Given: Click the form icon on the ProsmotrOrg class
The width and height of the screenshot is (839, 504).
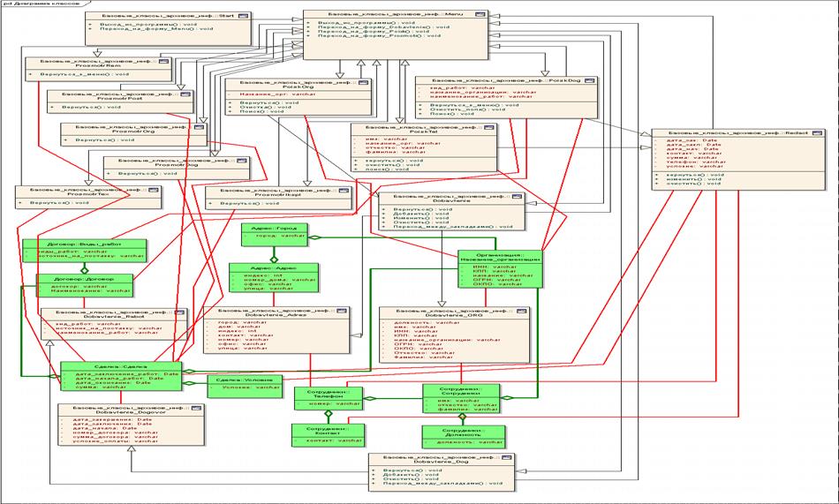Looking at the screenshot, I should click(199, 127).
